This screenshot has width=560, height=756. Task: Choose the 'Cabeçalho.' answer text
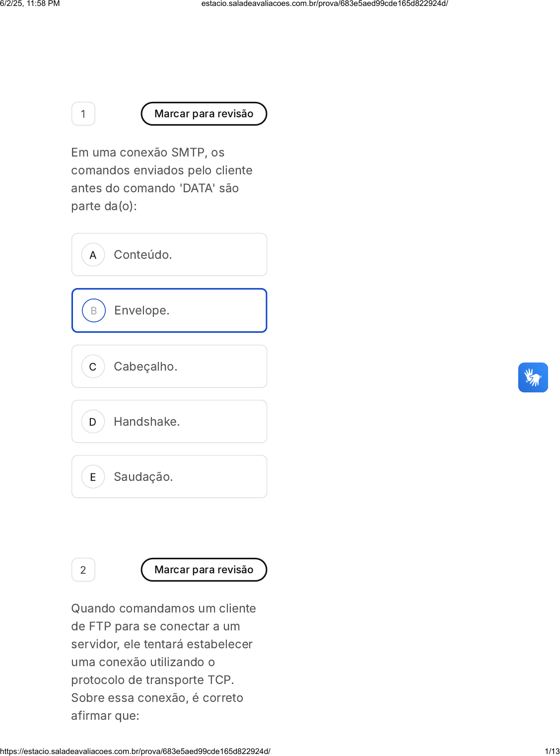click(x=145, y=367)
